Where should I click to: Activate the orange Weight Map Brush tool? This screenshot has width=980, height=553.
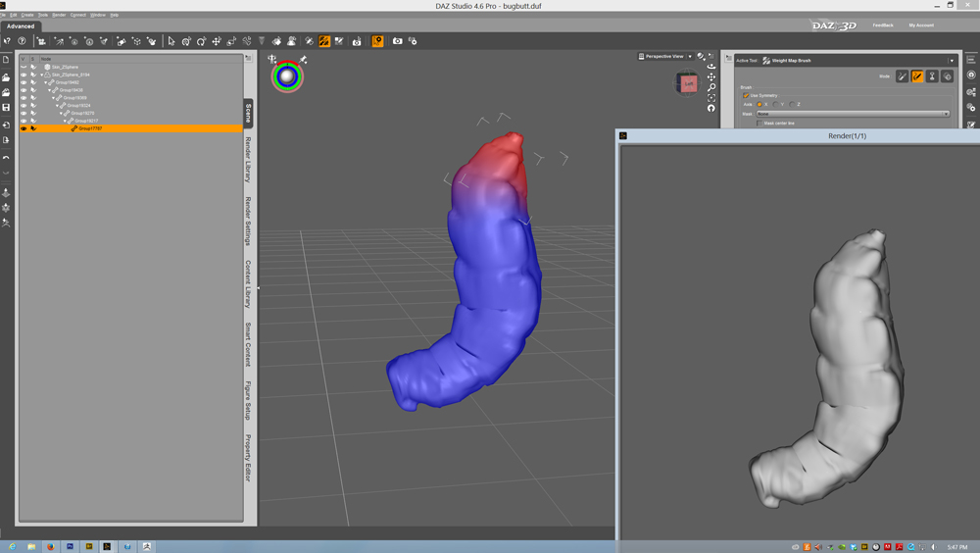[324, 41]
